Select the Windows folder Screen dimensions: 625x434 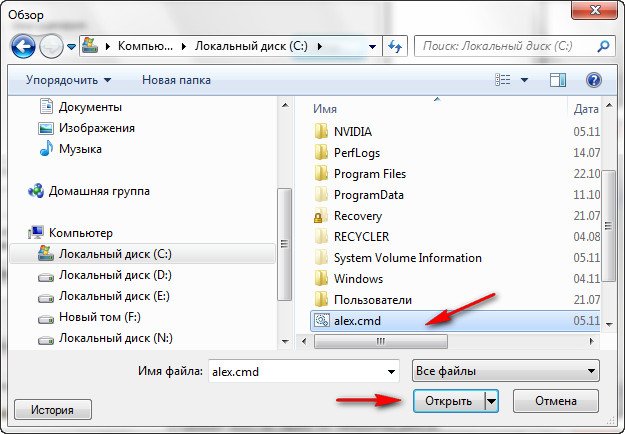click(x=358, y=279)
